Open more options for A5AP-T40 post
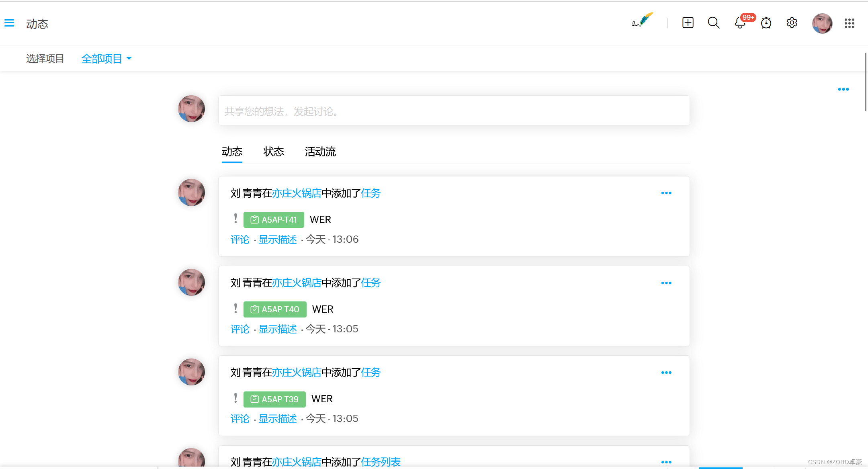Screen dimensions: 868x469 click(666, 283)
